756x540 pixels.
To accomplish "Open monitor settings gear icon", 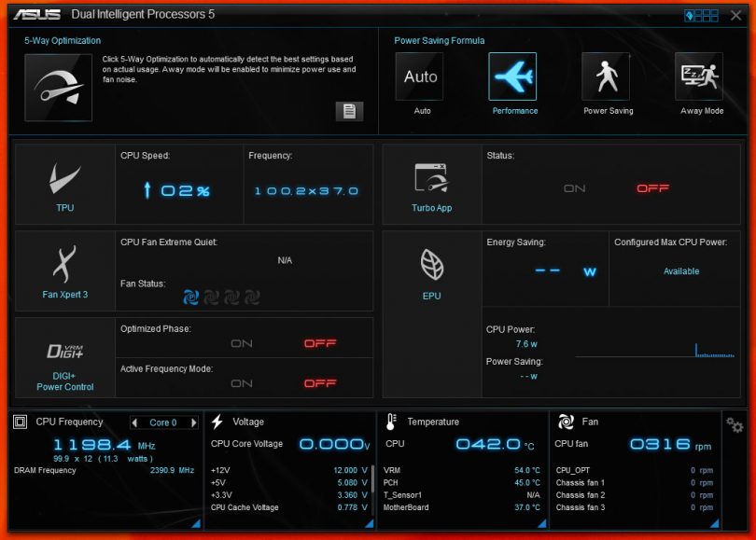I will (x=735, y=424).
